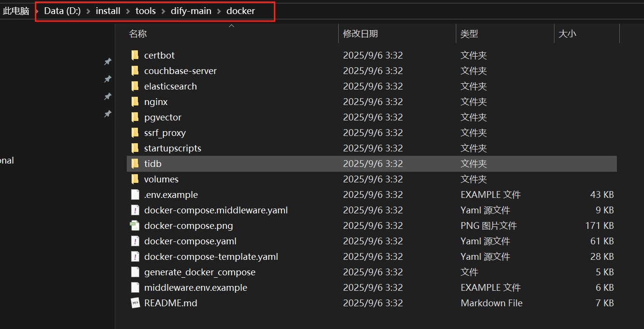Go to the tools breadcrumb folder

[146, 11]
